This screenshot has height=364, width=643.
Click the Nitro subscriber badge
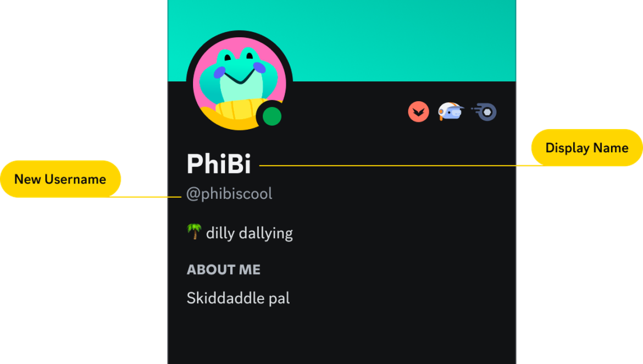tap(484, 112)
